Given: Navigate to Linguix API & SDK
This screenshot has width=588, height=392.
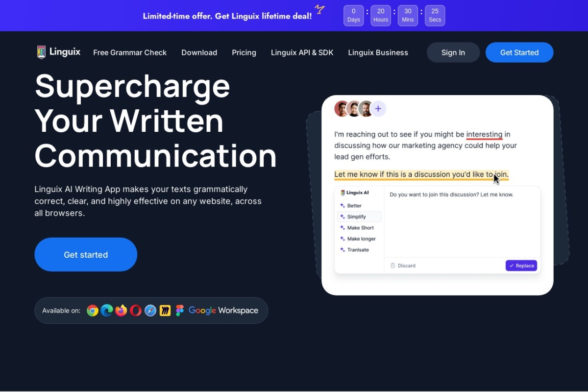Looking at the screenshot, I should click(302, 52).
